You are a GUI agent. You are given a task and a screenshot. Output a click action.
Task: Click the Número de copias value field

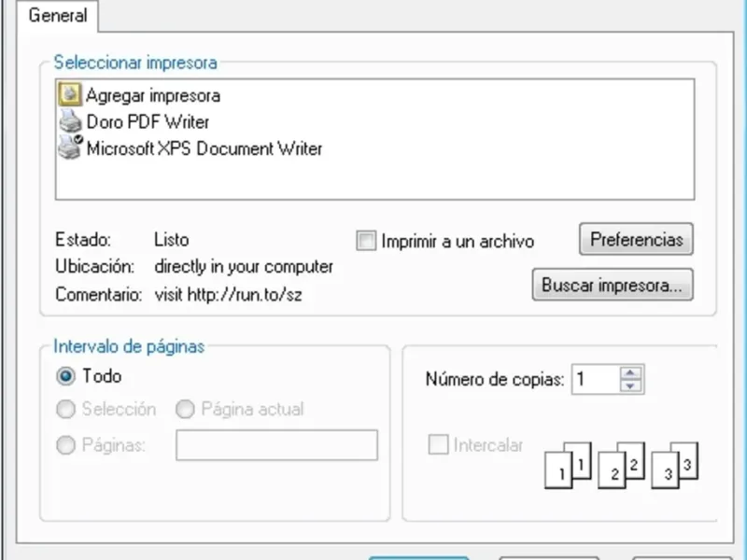[x=597, y=380]
